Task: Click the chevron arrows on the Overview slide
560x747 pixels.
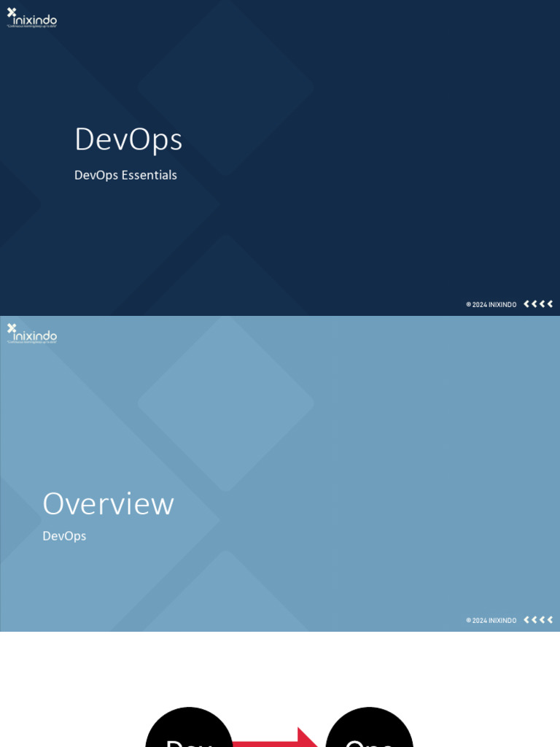Action: click(538, 620)
